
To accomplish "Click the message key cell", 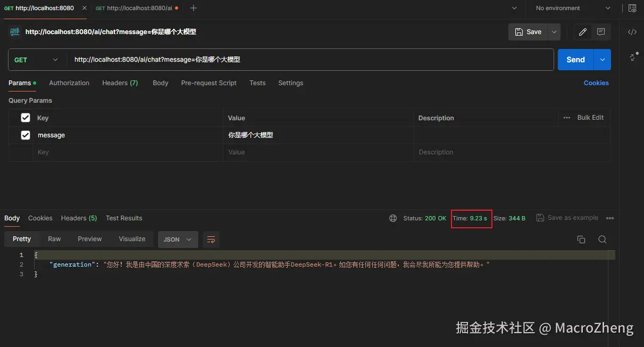I will pyautogui.click(x=128, y=135).
